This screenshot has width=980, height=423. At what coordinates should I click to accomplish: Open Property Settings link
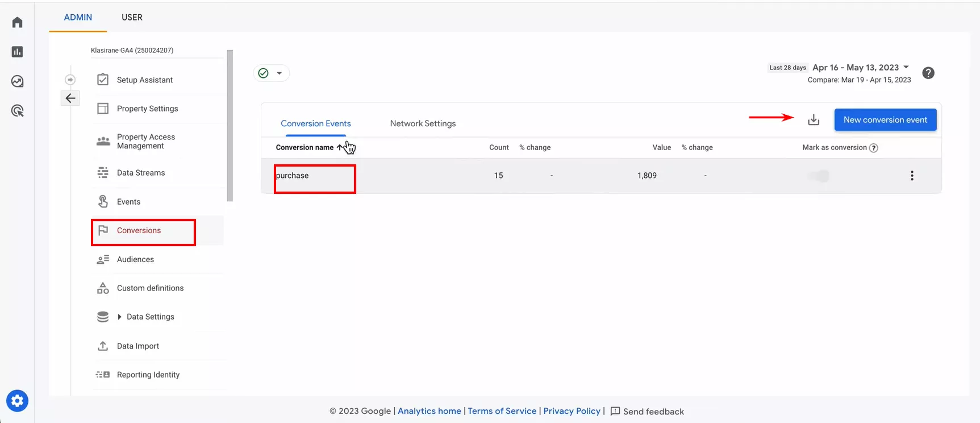coord(148,109)
